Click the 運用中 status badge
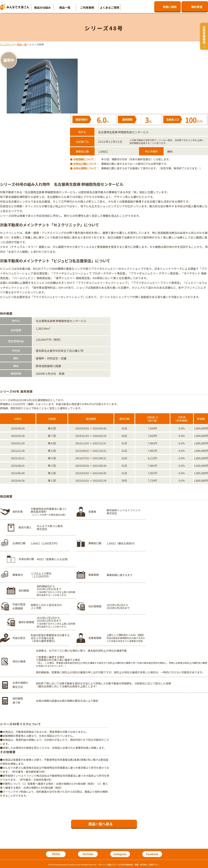Screen dimensions: 208x868 point(8,60)
